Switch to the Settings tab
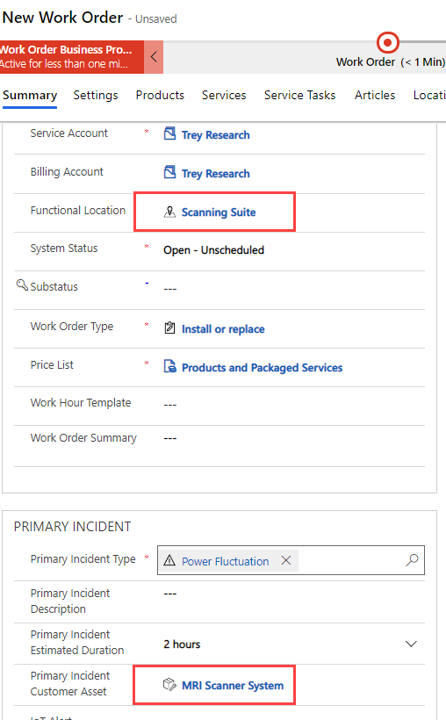This screenshot has height=720, width=446. click(96, 95)
